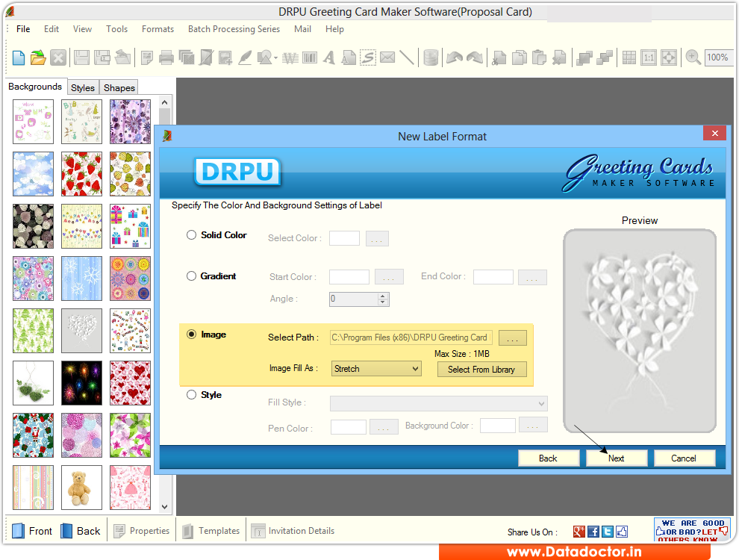
Task: Open the gradient Angle spinner dropdown
Action: pyautogui.click(x=382, y=299)
